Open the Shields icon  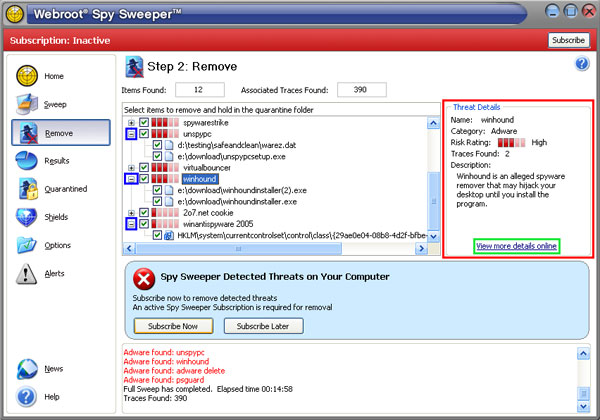pyautogui.click(x=26, y=217)
